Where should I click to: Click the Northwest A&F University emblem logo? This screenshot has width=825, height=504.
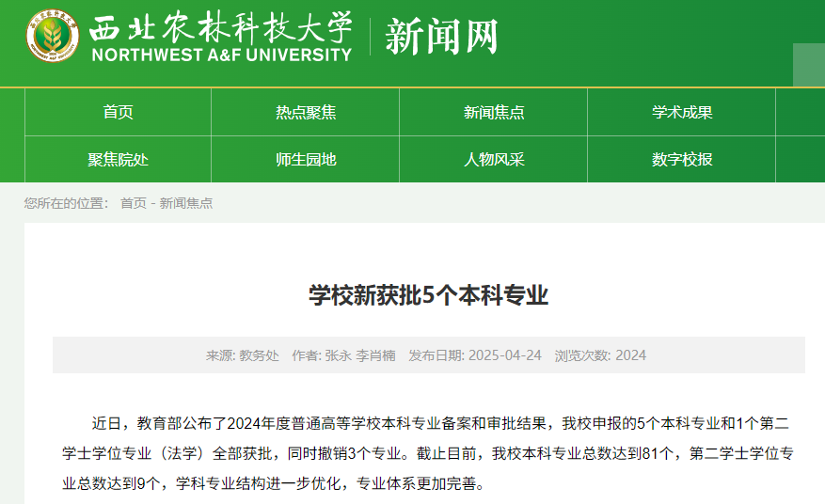tap(53, 36)
